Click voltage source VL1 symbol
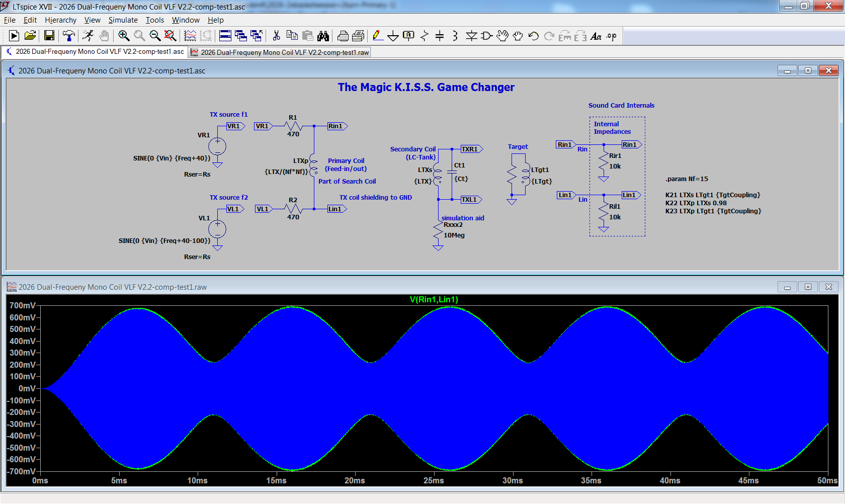The width and height of the screenshot is (845, 504). (217, 229)
